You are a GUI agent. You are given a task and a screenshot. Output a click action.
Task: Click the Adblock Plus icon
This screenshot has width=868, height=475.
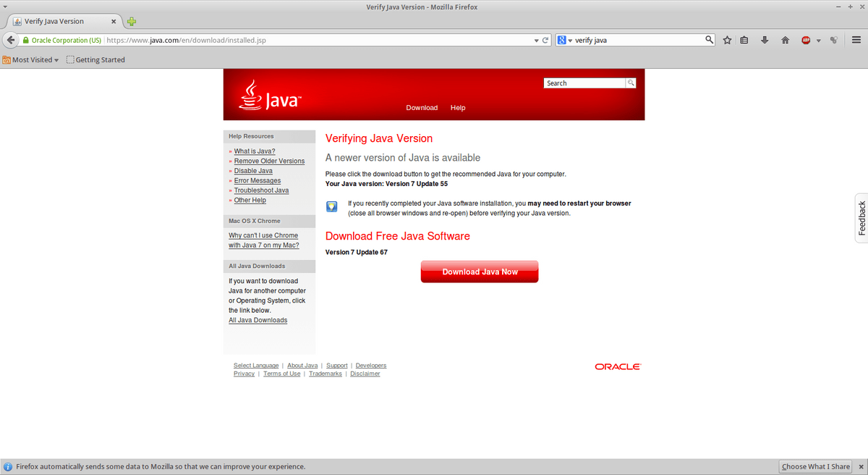click(806, 41)
